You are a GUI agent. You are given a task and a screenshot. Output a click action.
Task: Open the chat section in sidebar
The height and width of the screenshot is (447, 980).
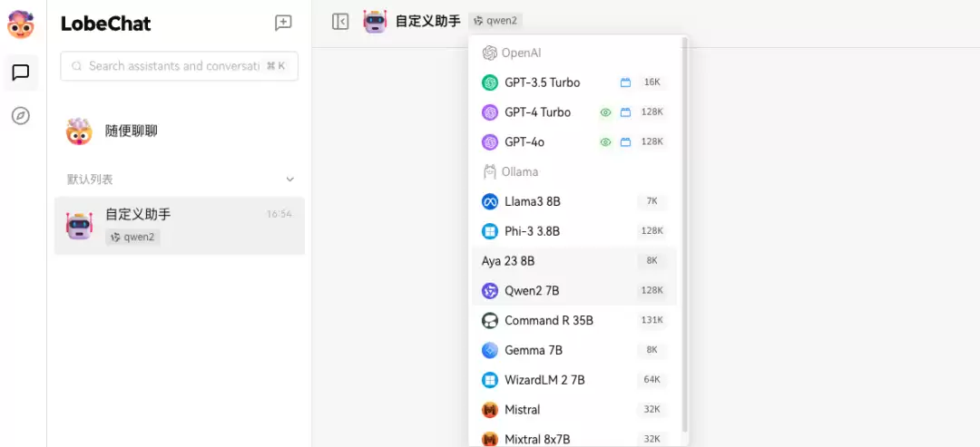(x=21, y=73)
